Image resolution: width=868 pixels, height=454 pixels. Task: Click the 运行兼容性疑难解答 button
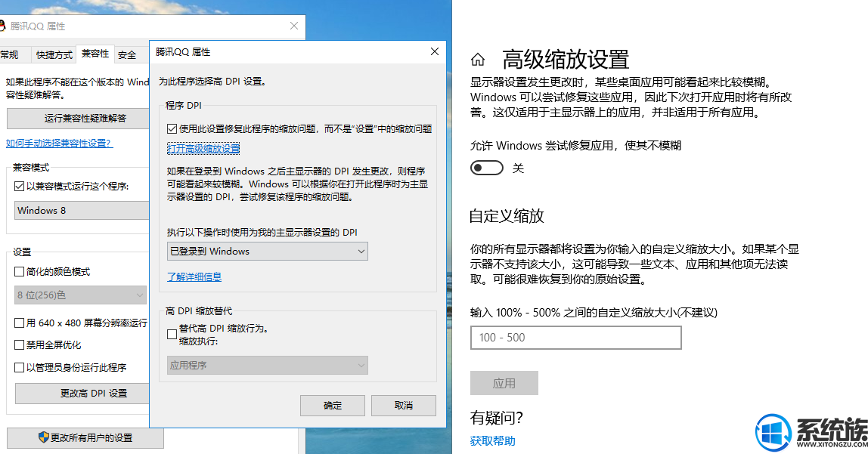point(79,119)
